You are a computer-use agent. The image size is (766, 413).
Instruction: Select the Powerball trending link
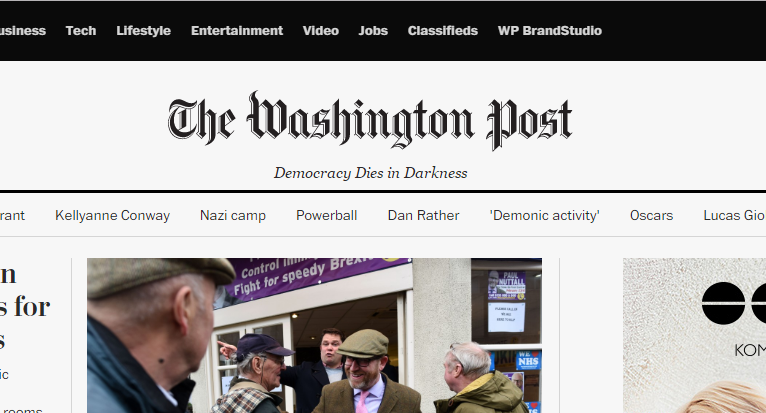click(x=326, y=216)
